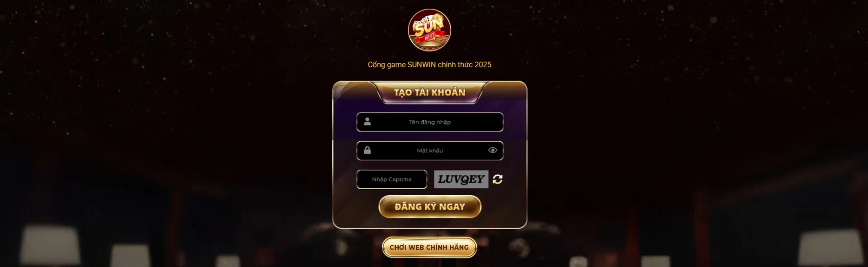
Task: Show the typed password using the eye toggle
Action: (492, 150)
